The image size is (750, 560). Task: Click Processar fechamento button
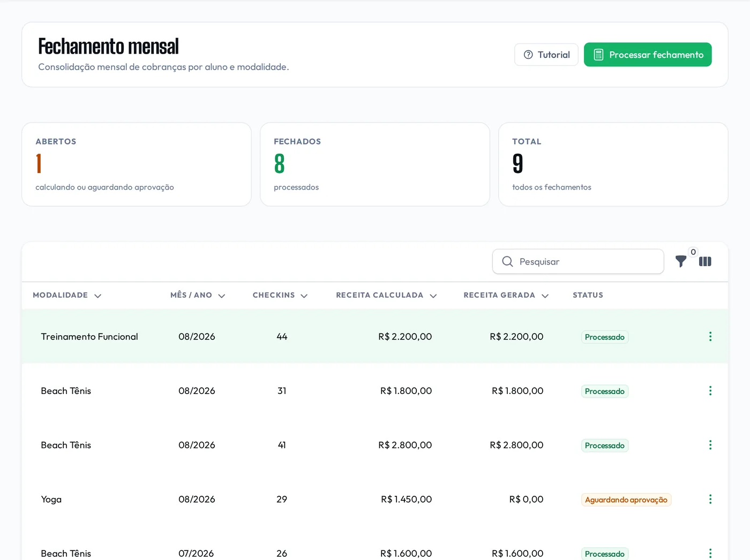tap(648, 55)
